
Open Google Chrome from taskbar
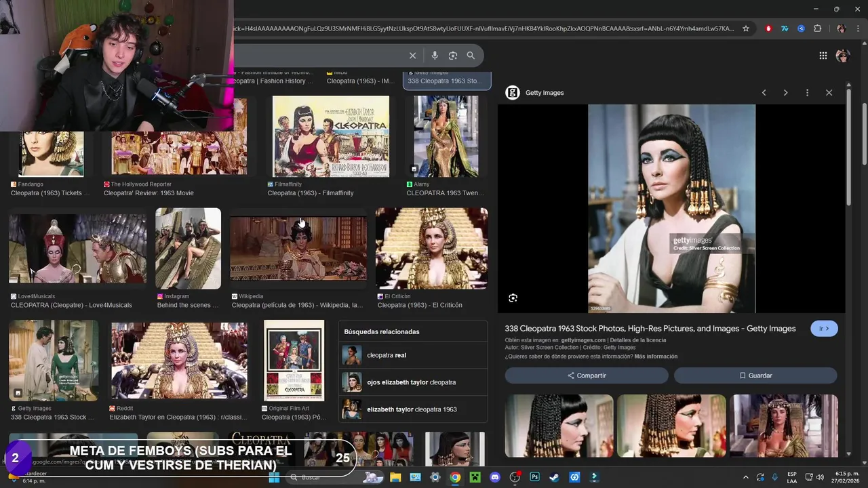click(x=455, y=477)
